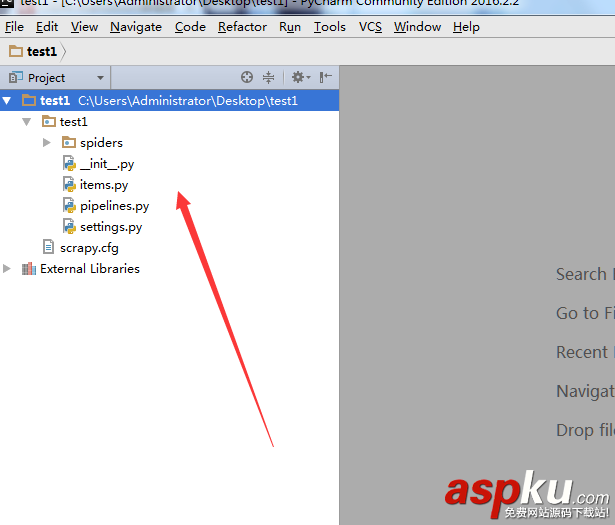Click the dropdown arrow beside the gear icon
This screenshot has width=615, height=525.
point(309,78)
